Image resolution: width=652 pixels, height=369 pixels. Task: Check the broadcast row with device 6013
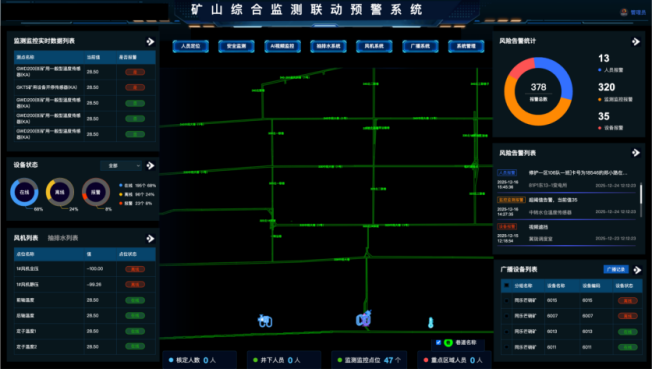click(x=506, y=332)
